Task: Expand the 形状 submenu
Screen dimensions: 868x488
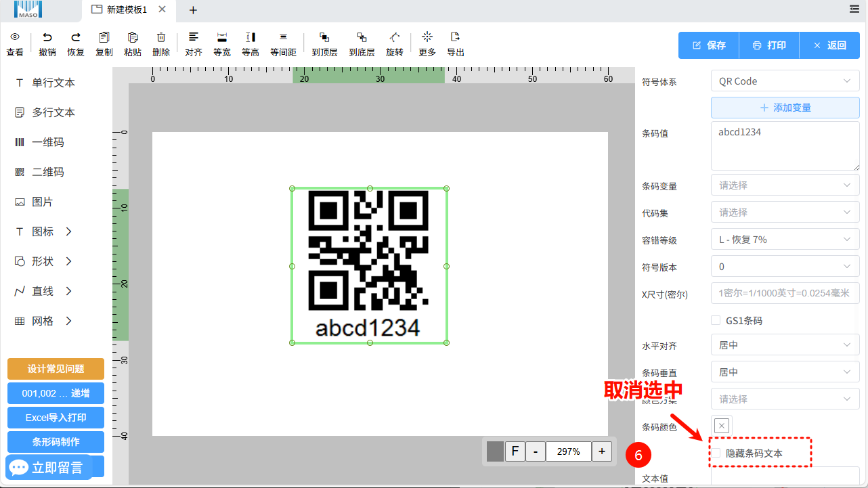Action: [x=68, y=261]
